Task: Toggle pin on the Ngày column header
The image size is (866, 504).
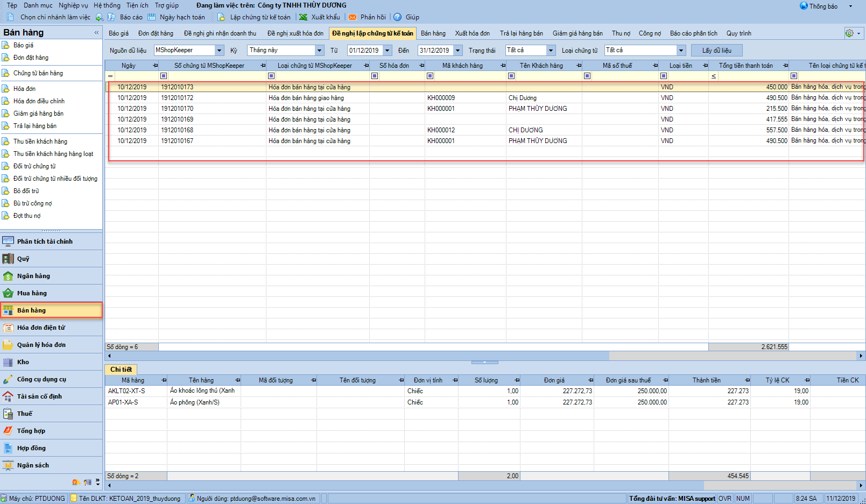Action: [155, 66]
